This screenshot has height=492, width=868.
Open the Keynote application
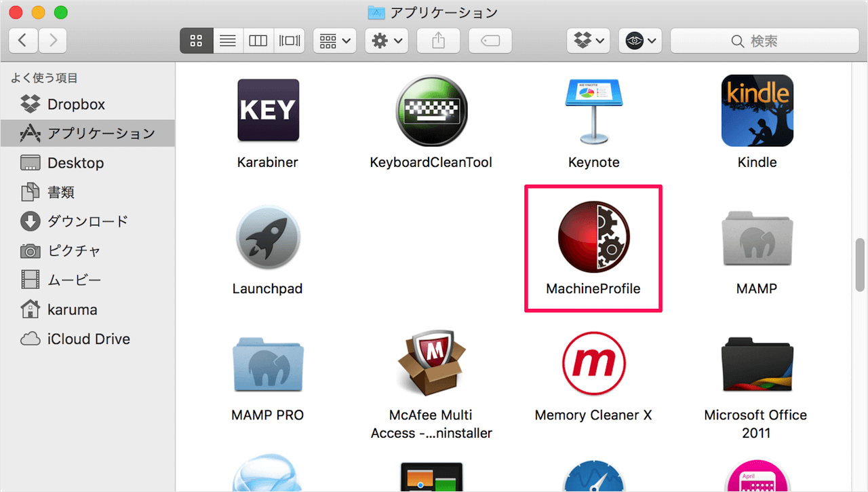(x=593, y=110)
